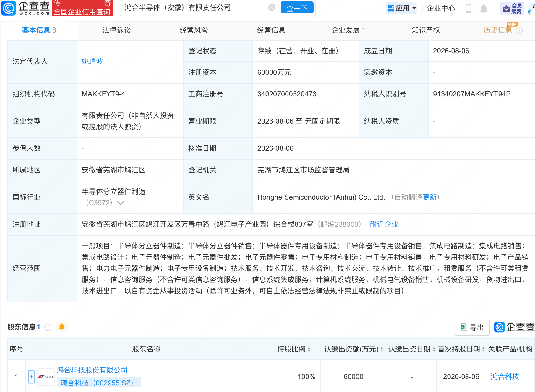Click the Qichacha logo beside 导出
Screen dimensions: 535x392
[x=514, y=327]
